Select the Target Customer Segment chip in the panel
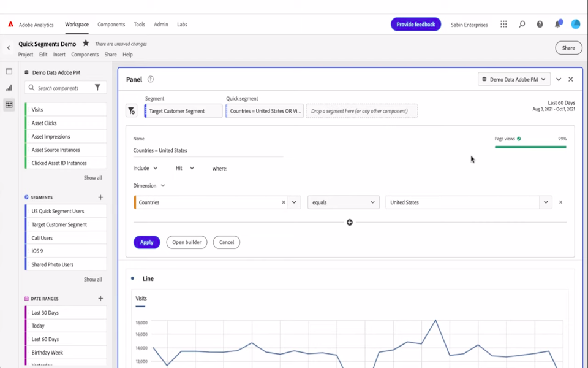 click(x=183, y=111)
